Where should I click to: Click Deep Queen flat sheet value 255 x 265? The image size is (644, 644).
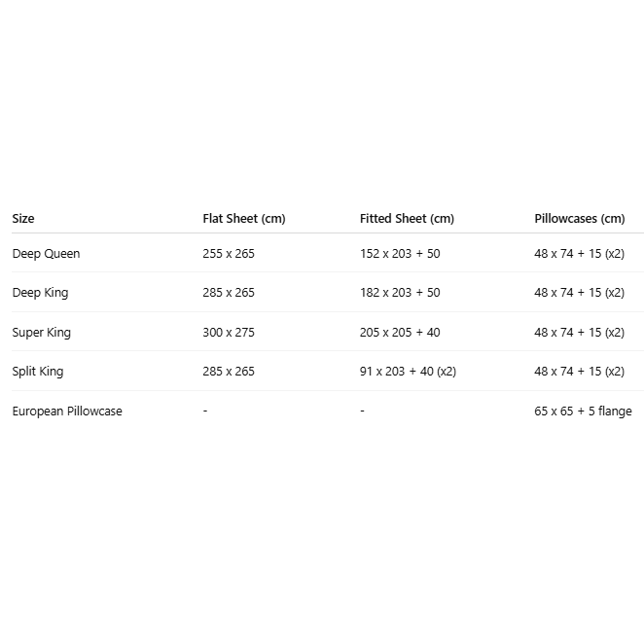(x=229, y=254)
